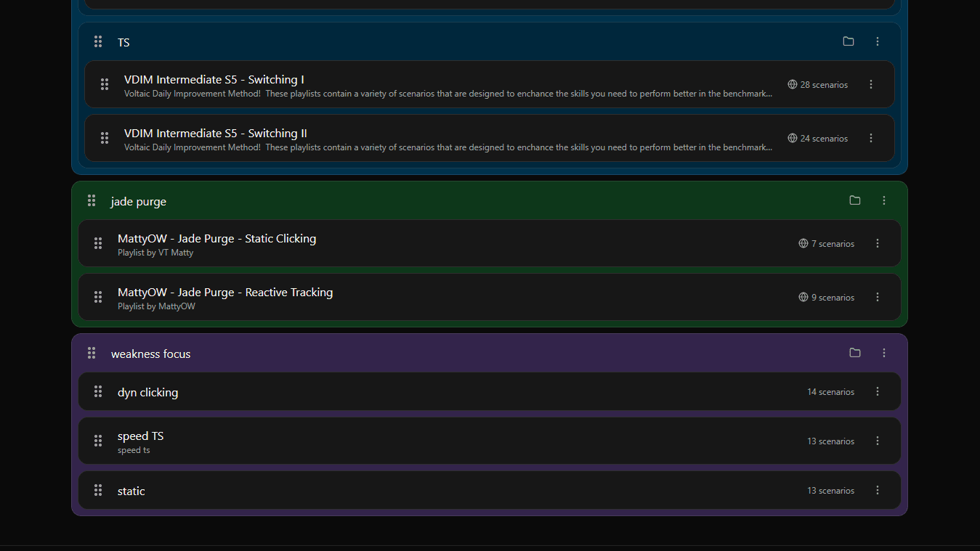Open the dyn clicking playlist
980x551 pixels.
coord(490,391)
